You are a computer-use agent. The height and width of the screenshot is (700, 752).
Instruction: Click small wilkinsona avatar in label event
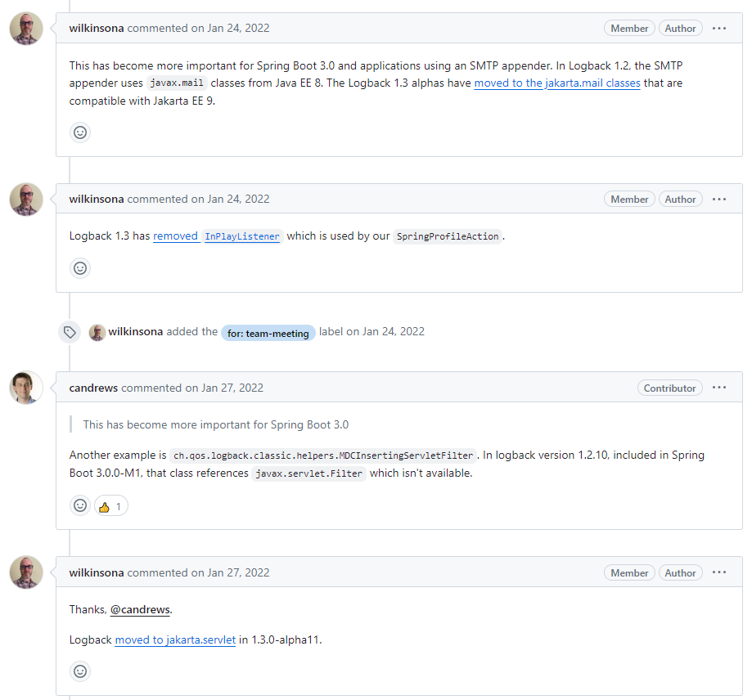pyautogui.click(x=97, y=333)
